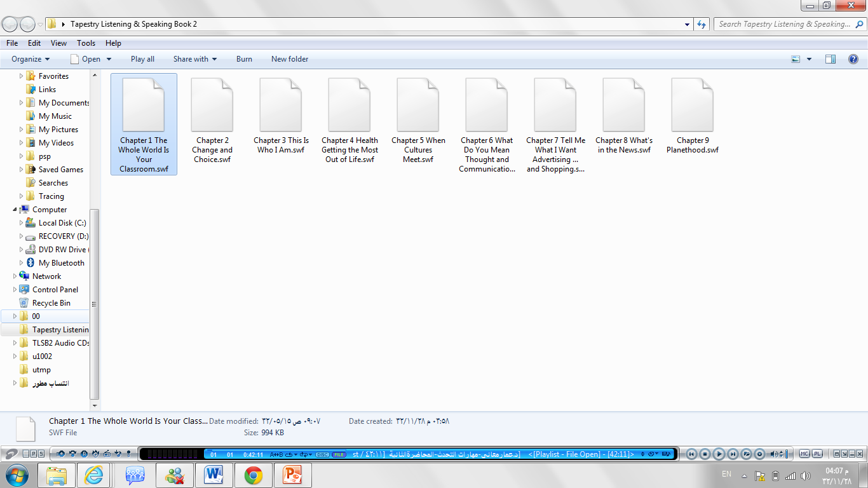Click the record button in jetAudio bar
868x488 pixels.
[x=759, y=454]
